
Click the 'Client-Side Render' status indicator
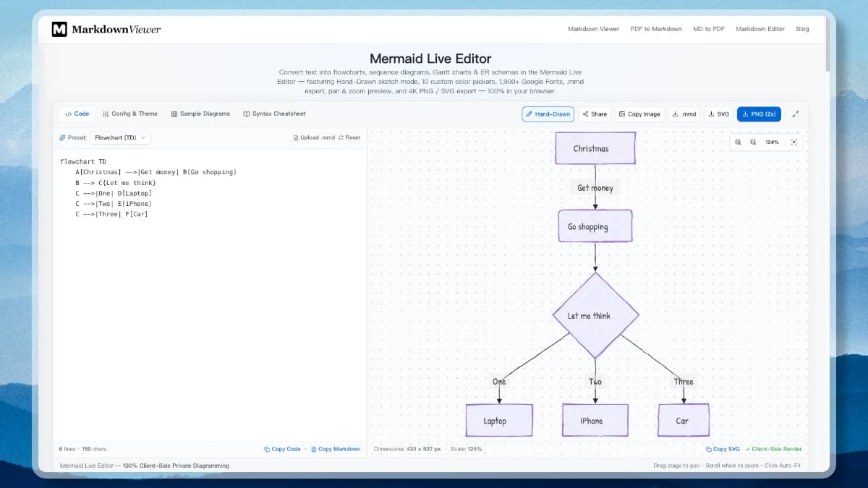(773, 449)
